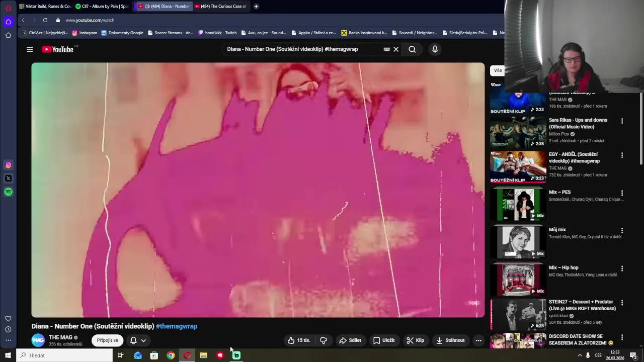The height and width of the screenshot is (362, 644).
Task: Open Soccer Streams bookmark
Action: tap(170, 33)
